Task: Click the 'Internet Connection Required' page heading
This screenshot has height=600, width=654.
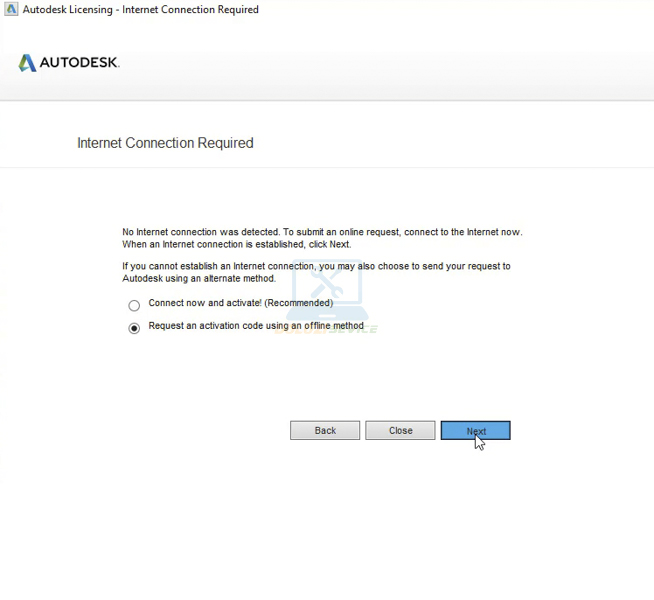Action: click(165, 143)
